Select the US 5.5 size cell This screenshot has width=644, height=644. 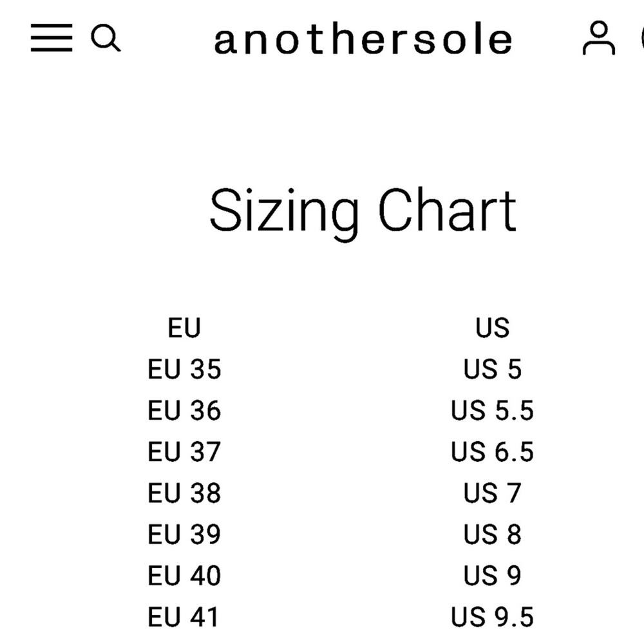coord(493,410)
